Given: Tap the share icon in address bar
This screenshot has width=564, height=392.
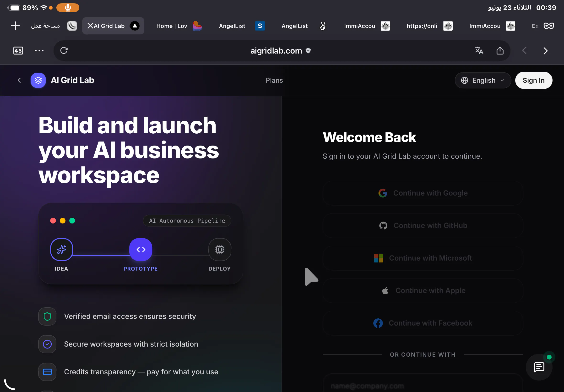Looking at the screenshot, I should (500, 51).
